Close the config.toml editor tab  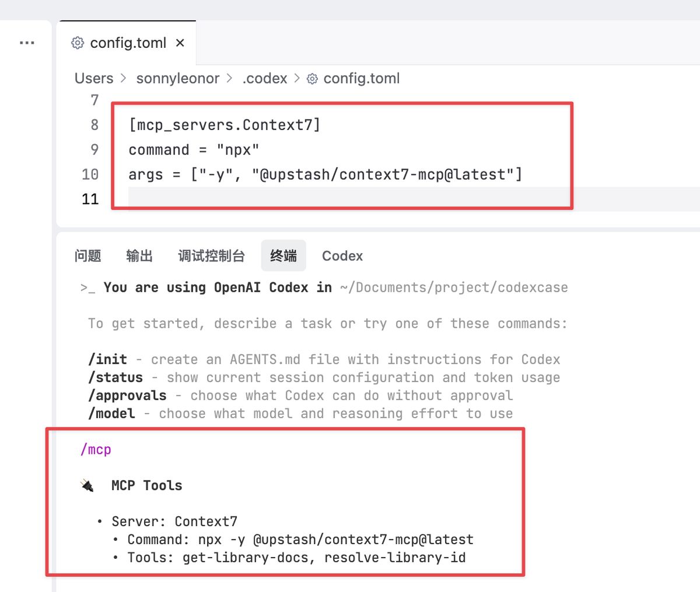coord(180,43)
